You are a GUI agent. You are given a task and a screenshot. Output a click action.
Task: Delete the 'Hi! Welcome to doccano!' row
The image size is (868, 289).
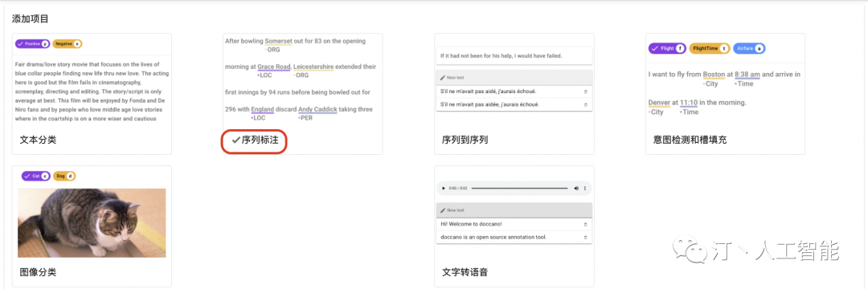[586, 224]
